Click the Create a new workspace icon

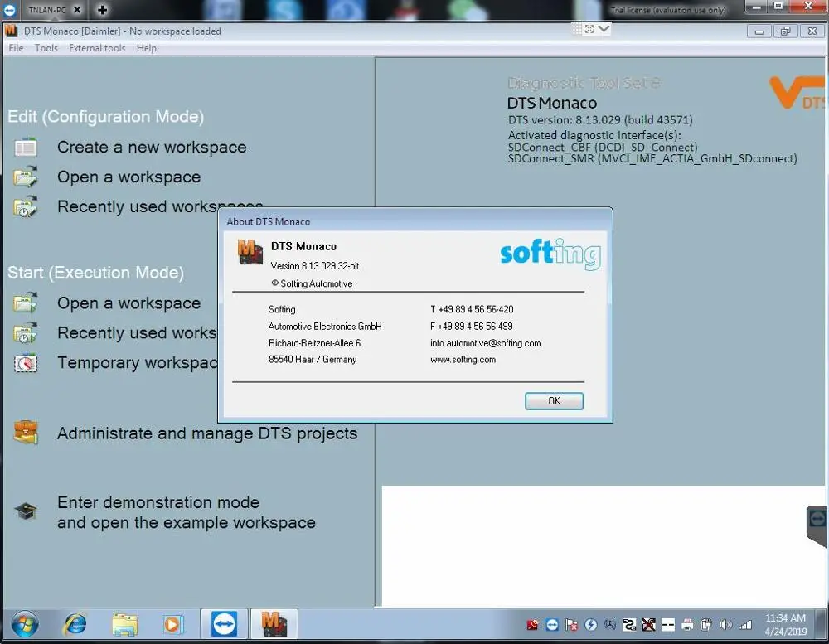tap(26, 147)
